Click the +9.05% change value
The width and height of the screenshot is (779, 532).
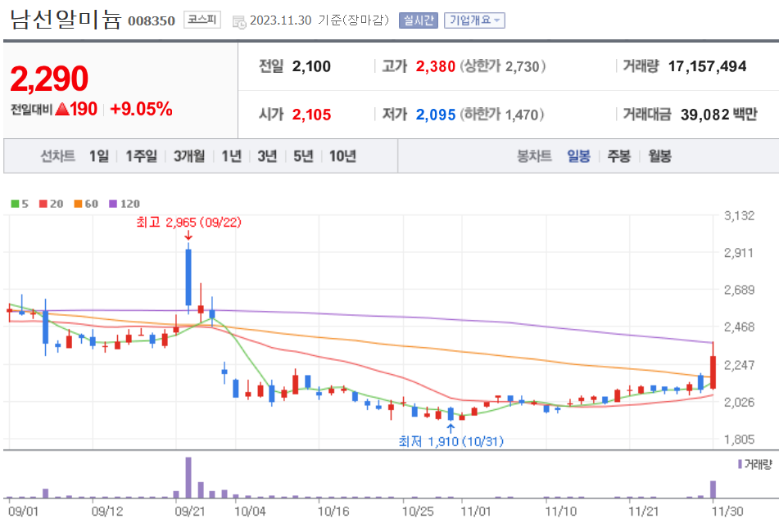[x=141, y=109]
